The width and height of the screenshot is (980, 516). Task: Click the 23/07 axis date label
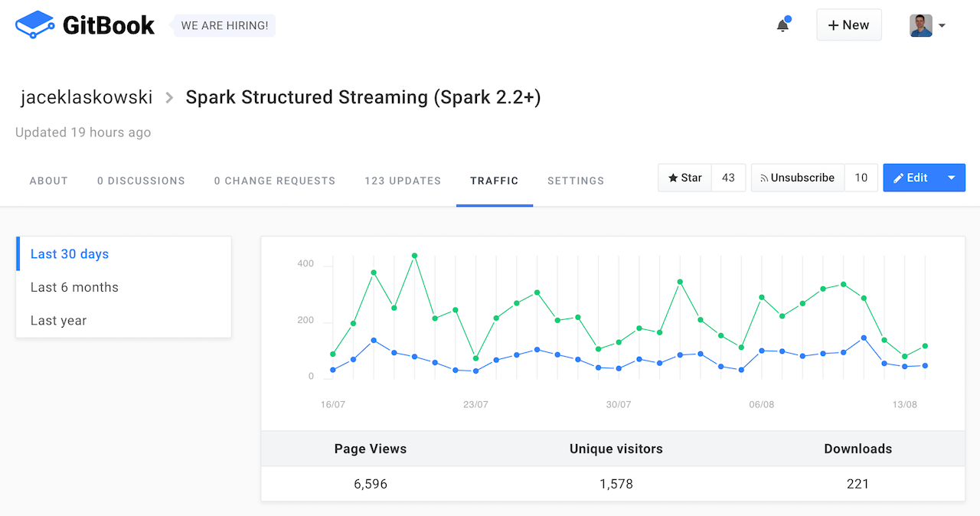[475, 404]
